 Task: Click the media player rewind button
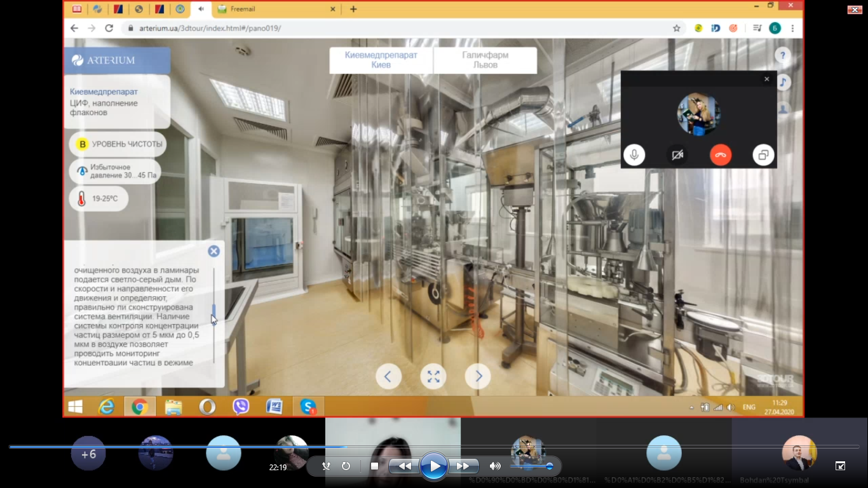point(404,466)
